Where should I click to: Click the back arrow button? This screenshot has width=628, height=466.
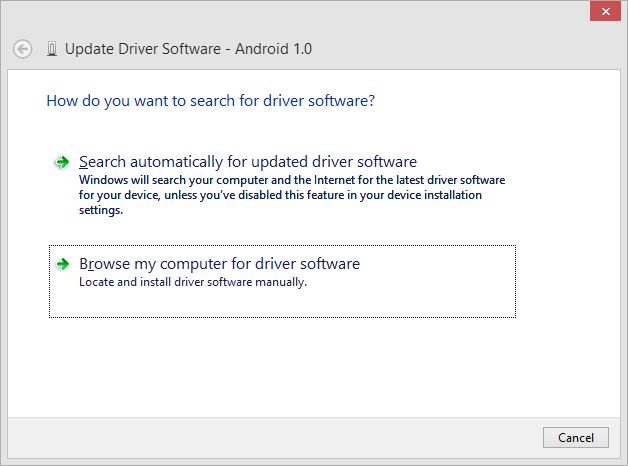23,48
